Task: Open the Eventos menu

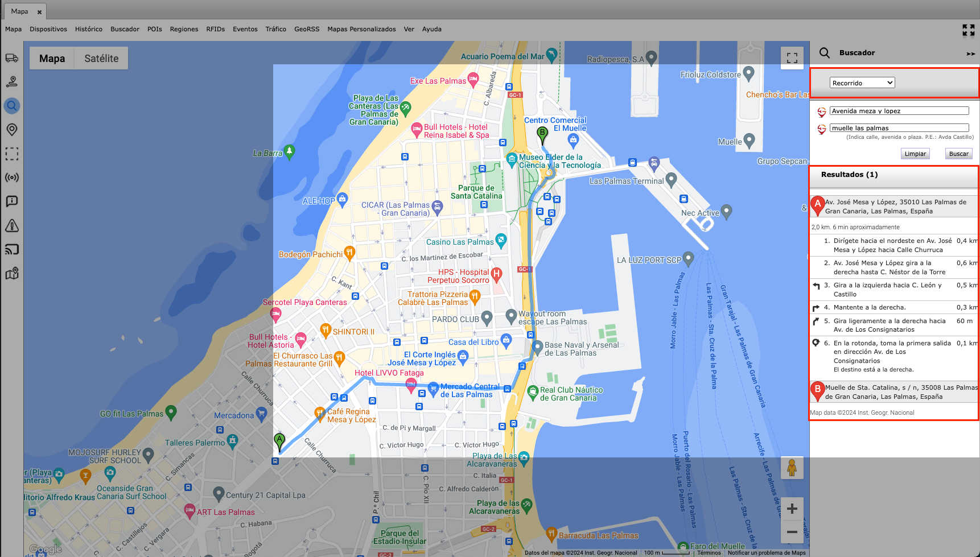Action: [x=245, y=29]
